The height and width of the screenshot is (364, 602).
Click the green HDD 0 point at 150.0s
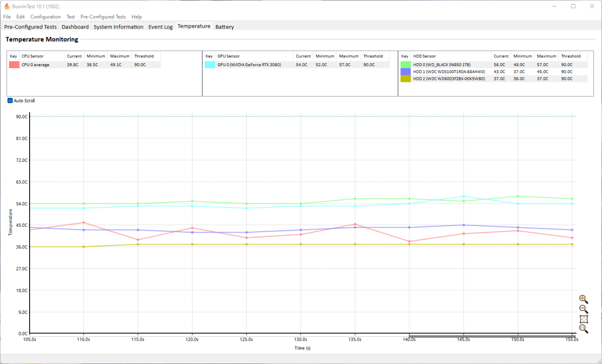pyautogui.click(x=518, y=197)
